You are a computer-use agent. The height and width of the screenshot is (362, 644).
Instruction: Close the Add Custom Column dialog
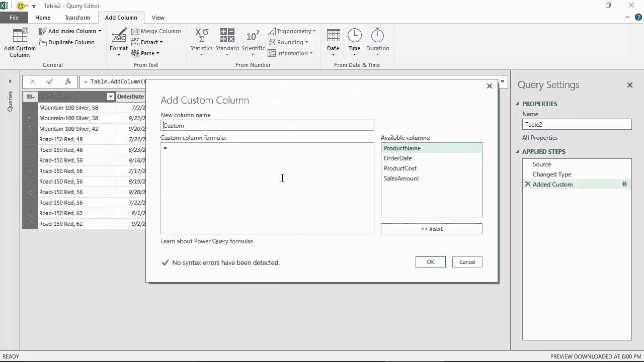point(489,86)
